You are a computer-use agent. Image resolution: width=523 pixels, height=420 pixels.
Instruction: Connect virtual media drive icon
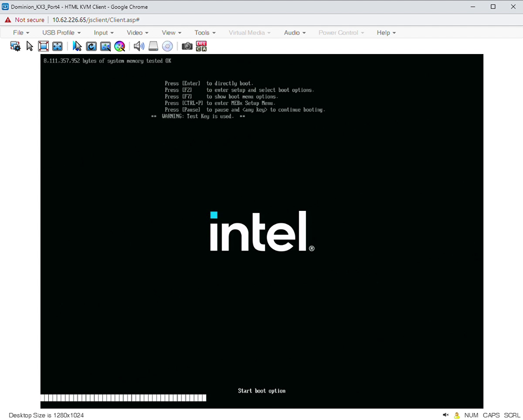[x=153, y=46]
